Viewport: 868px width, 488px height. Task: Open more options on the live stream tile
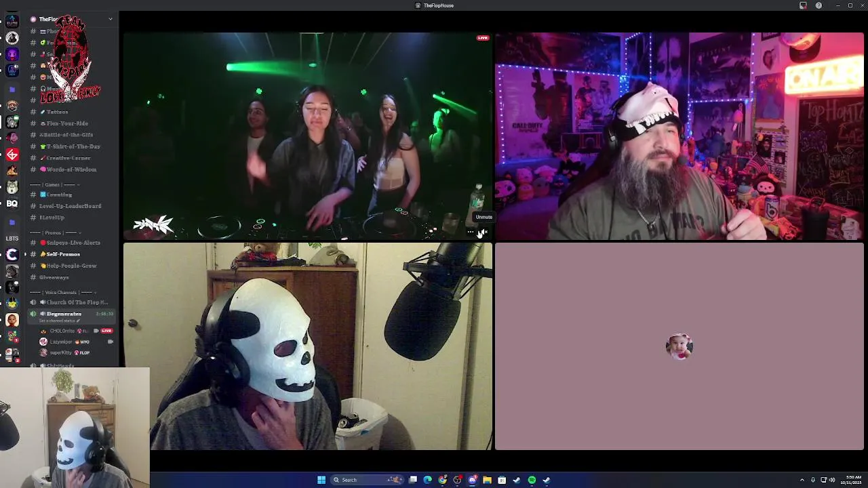click(x=471, y=232)
